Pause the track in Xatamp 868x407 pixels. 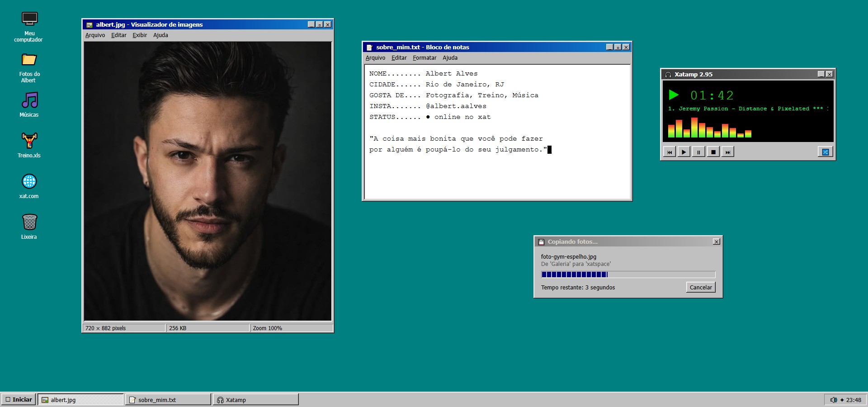tap(698, 152)
